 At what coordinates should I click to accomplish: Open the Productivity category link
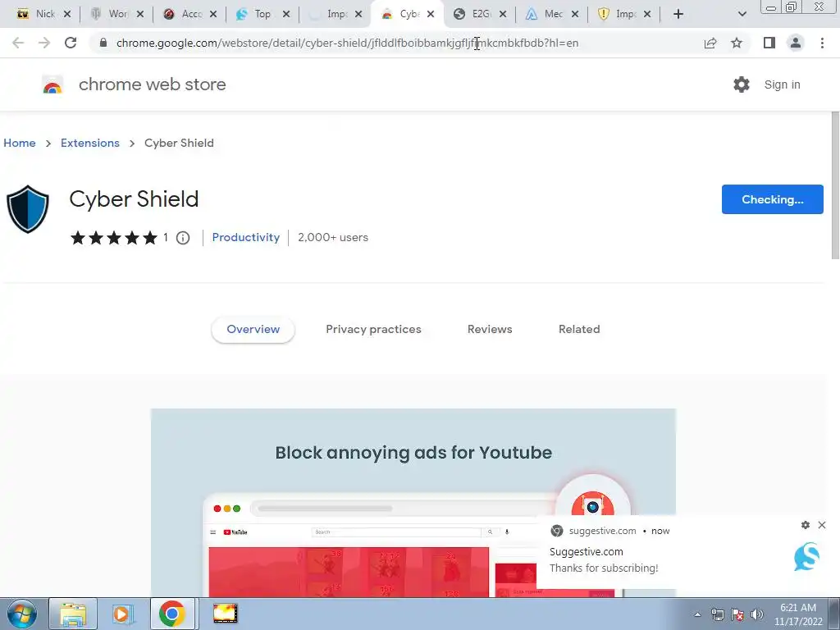click(x=246, y=237)
